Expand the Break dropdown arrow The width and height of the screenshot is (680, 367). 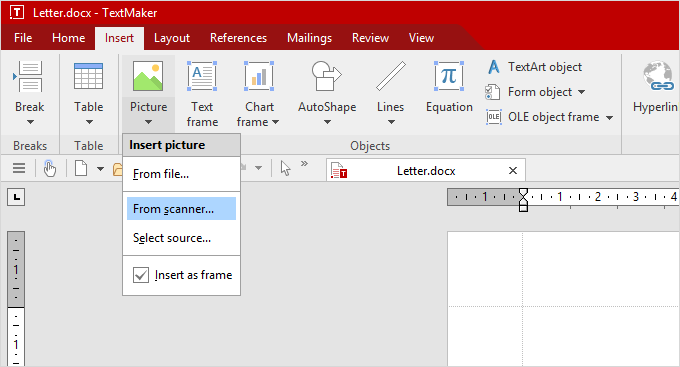[30, 122]
